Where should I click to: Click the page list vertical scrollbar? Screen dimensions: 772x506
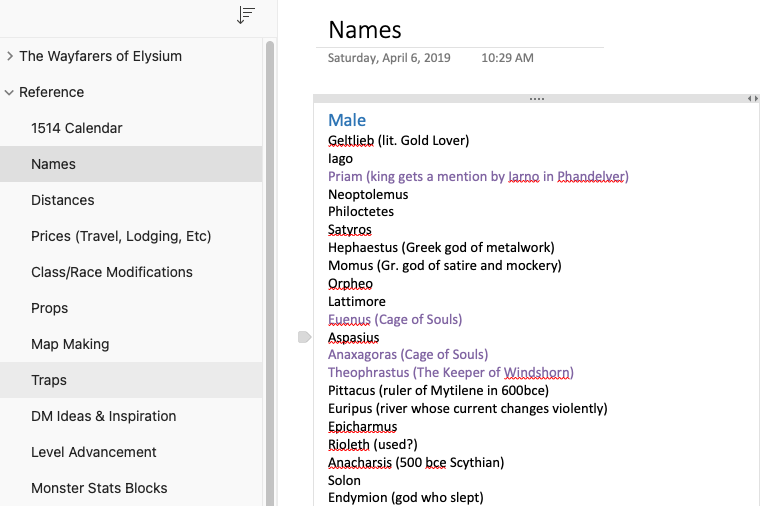tap(269, 270)
